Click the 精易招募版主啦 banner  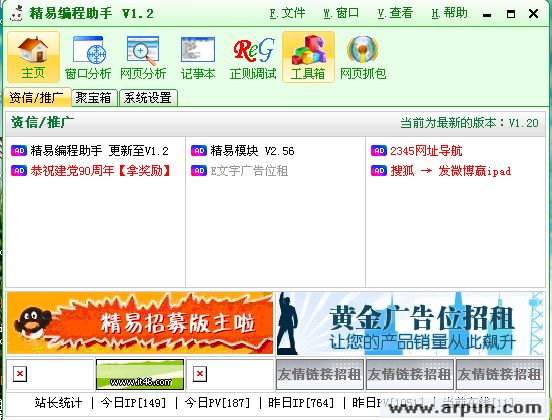coord(140,323)
